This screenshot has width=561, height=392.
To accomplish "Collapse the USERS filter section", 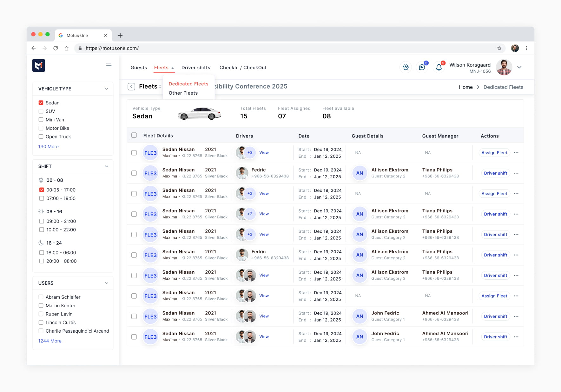I will click(107, 283).
